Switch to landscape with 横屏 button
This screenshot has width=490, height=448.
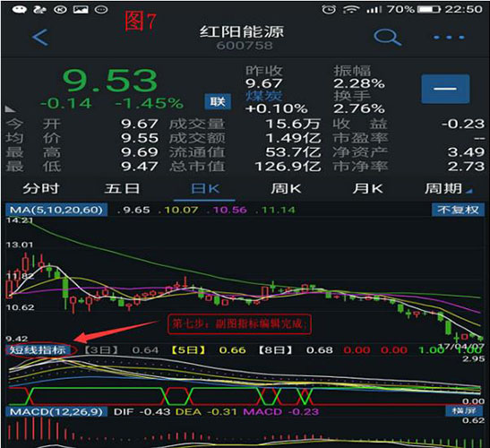(x=464, y=410)
